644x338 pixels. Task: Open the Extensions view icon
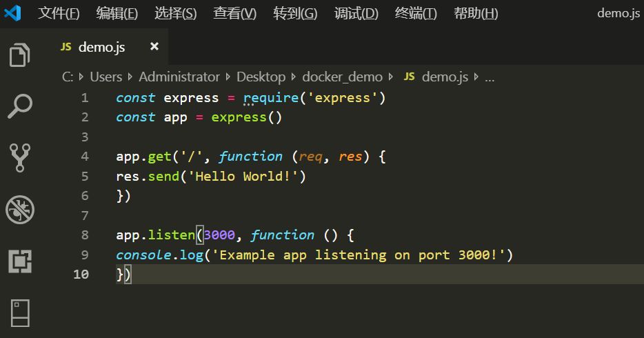coord(20,261)
